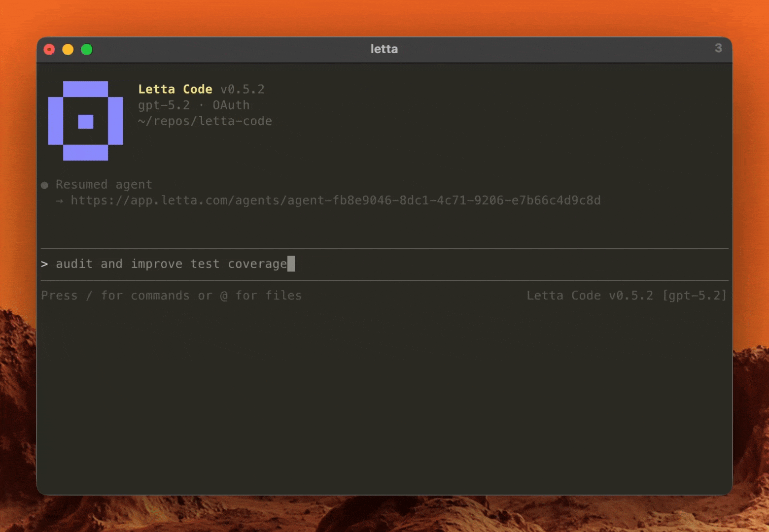The image size is (769, 532).
Task: Click the > prompt symbol
Action: click(x=44, y=264)
